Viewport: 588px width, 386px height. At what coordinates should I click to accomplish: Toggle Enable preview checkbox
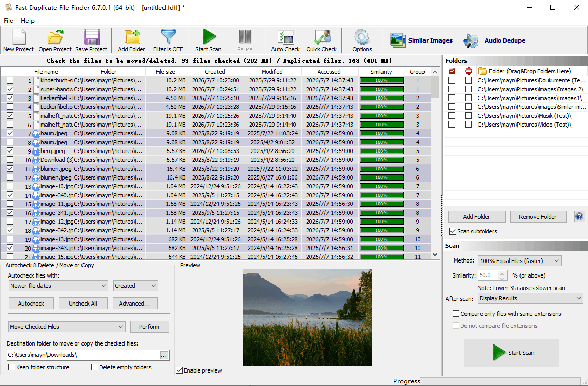[x=179, y=370]
